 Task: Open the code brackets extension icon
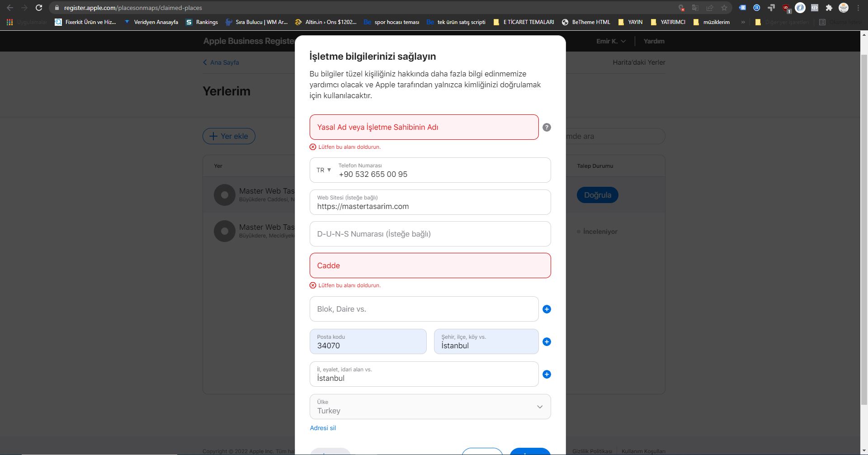[x=815, y=8]
